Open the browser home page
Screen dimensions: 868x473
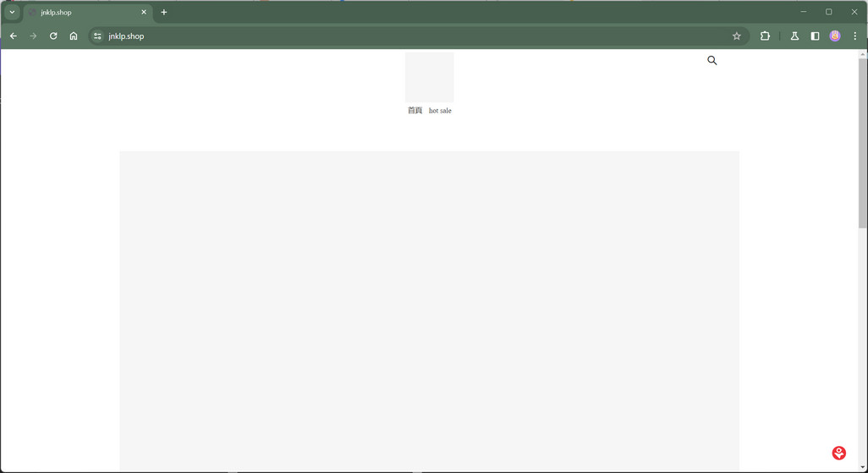point(74,36)
